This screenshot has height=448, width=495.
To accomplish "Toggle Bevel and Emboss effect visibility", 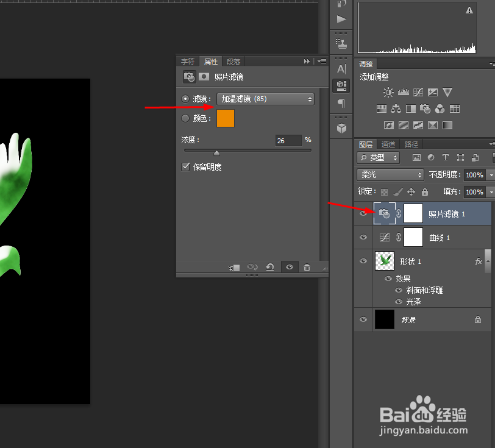I will pos(399,290).
